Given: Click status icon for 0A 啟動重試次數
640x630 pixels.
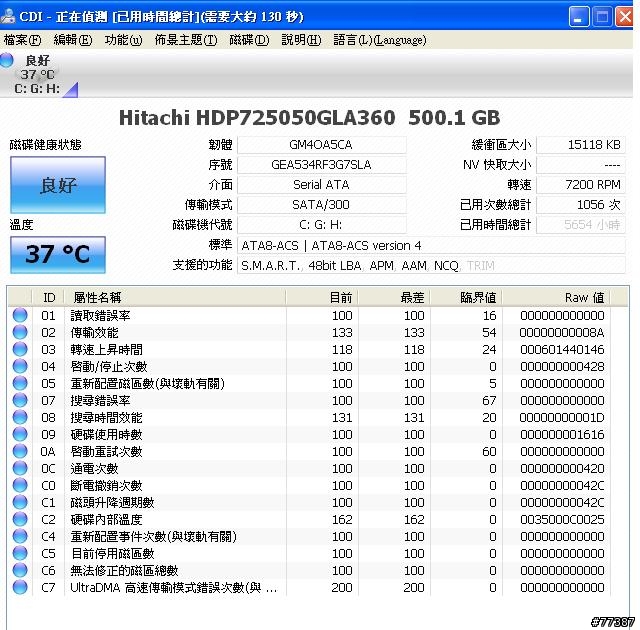Looking at the screenshot, I should coord(20,452).
